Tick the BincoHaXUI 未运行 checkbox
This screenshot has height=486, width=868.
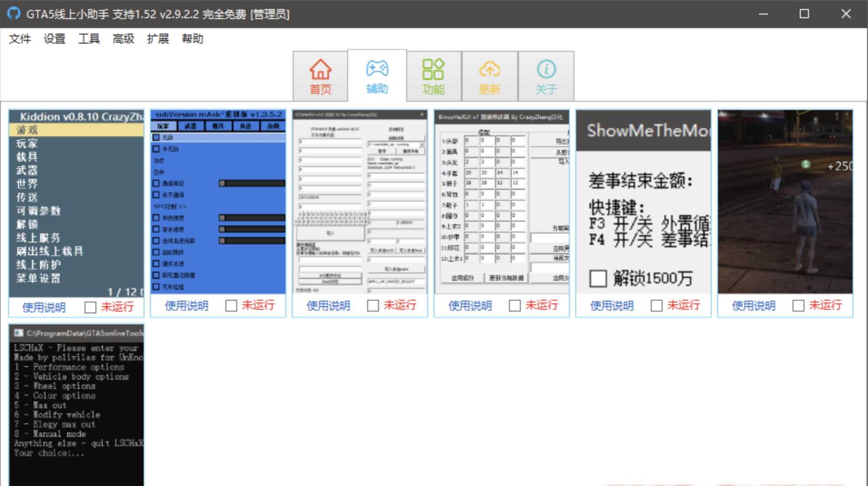coord(515,306)
